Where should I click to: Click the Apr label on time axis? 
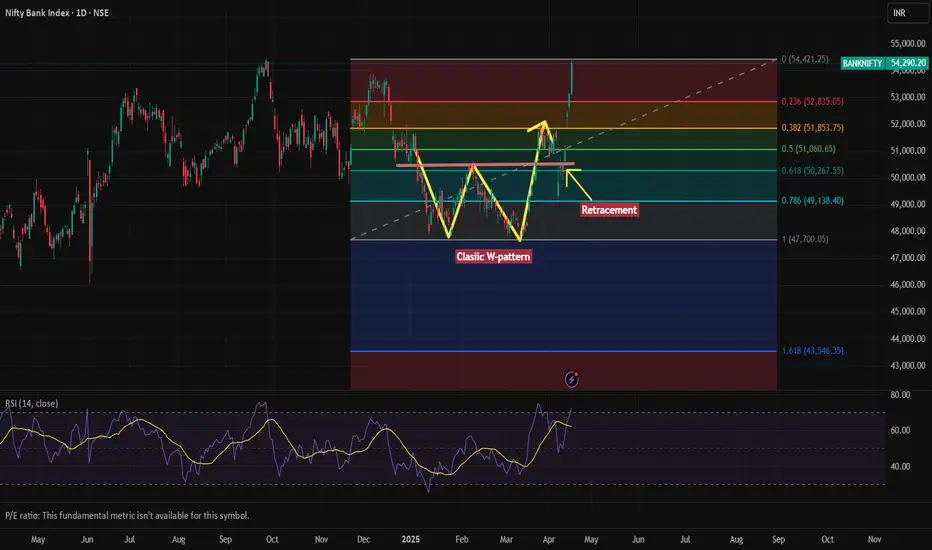[x=549, y=539]
